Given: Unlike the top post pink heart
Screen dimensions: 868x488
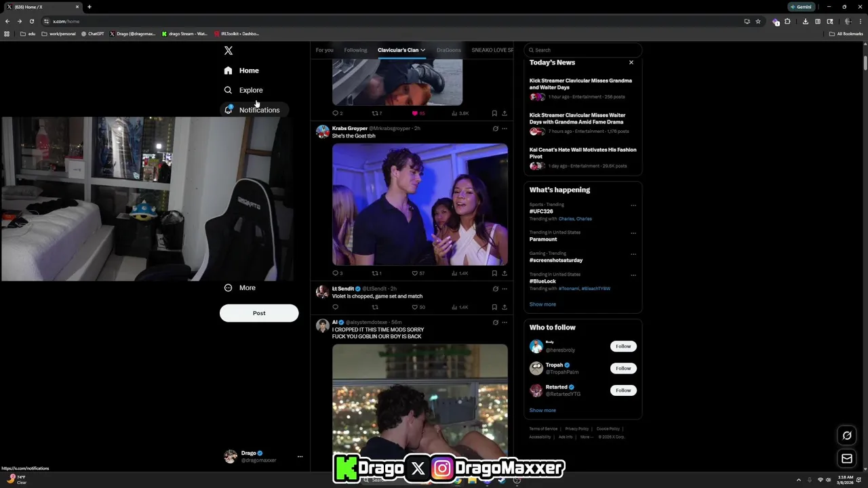Looking at the screenshot, I should (415, 113).
